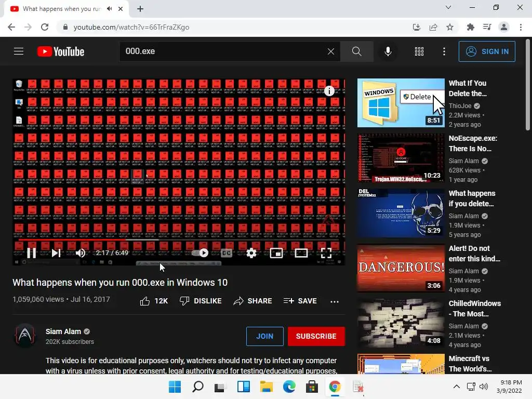Open the 9:18 PM clock and date

pyautogui.click(x=509, y=387)
